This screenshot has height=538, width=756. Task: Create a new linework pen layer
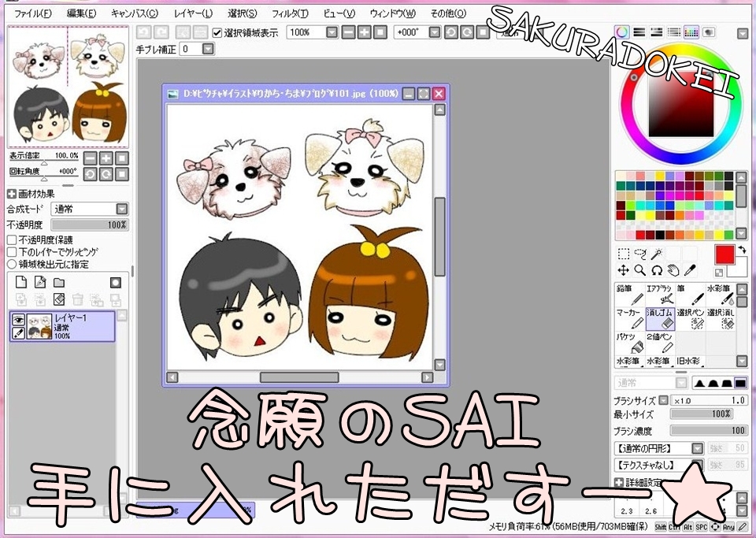40,282
